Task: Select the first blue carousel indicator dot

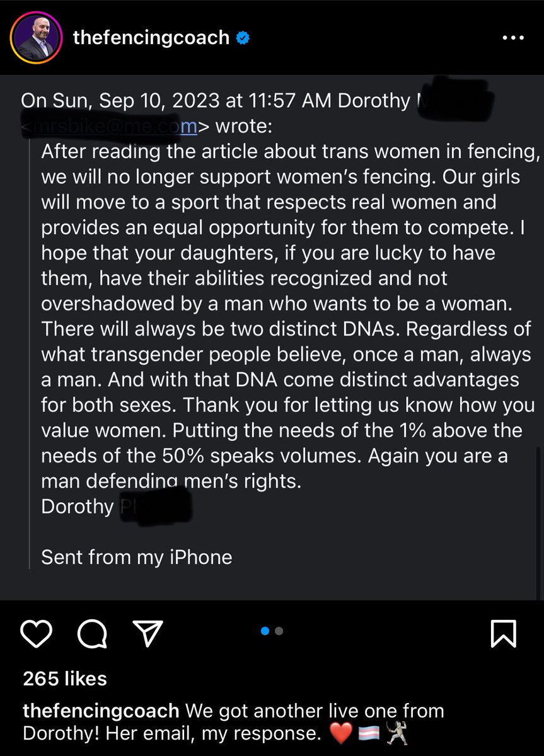Action: point(265,631)
